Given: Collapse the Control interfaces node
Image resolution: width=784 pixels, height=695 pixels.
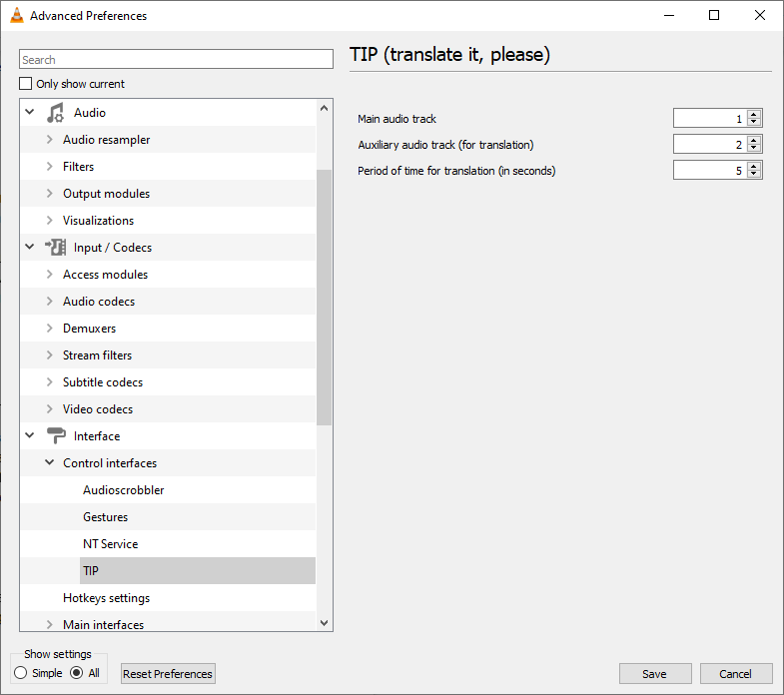Looking at the screenshot, I should 50,462.
